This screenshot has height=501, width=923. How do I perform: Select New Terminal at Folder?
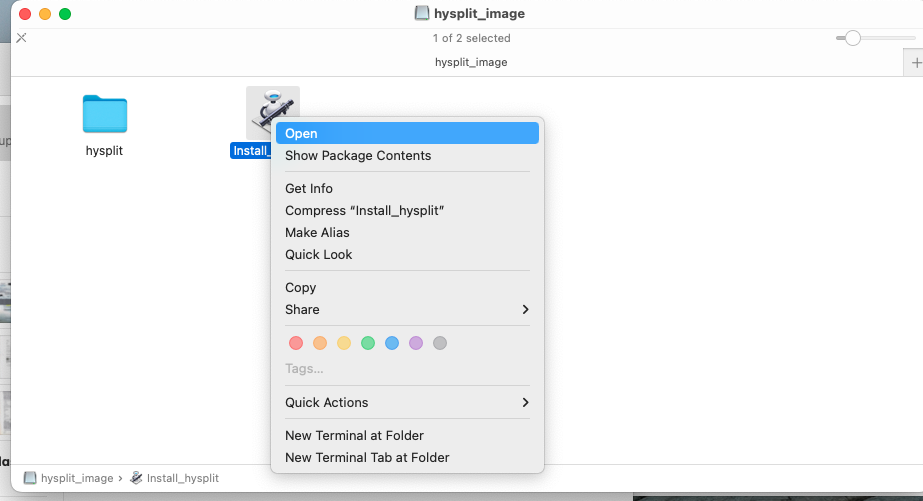tap(407, 436)
